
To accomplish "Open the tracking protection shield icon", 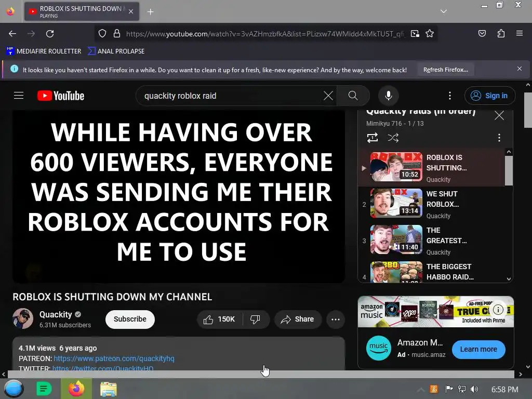I will (x=102, y=34).
